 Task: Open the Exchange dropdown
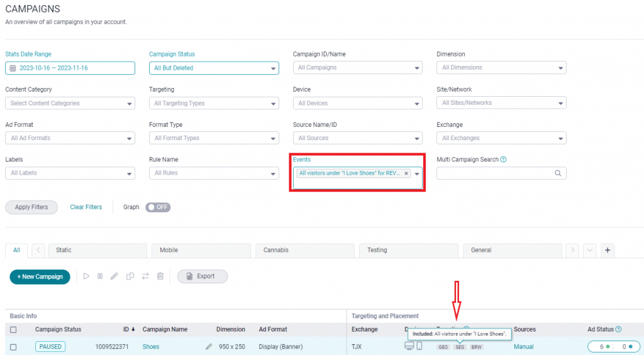click(x=501, y=138)
